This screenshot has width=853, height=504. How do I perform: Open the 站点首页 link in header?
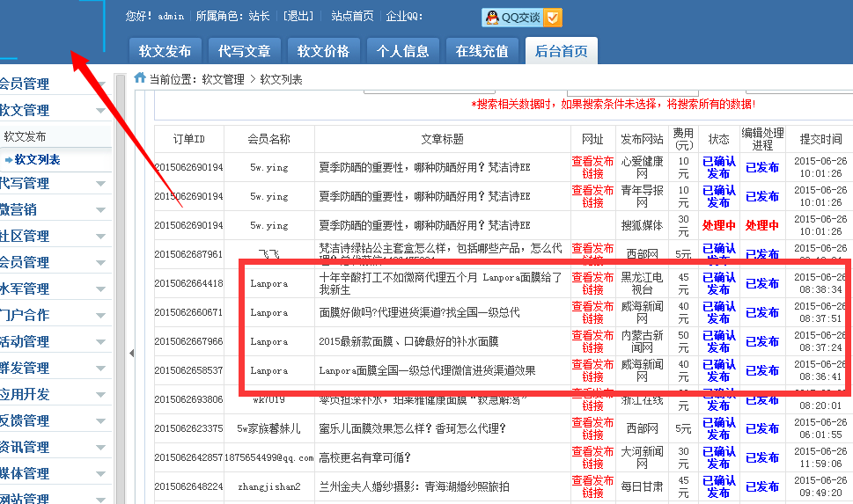coord(352,17)
